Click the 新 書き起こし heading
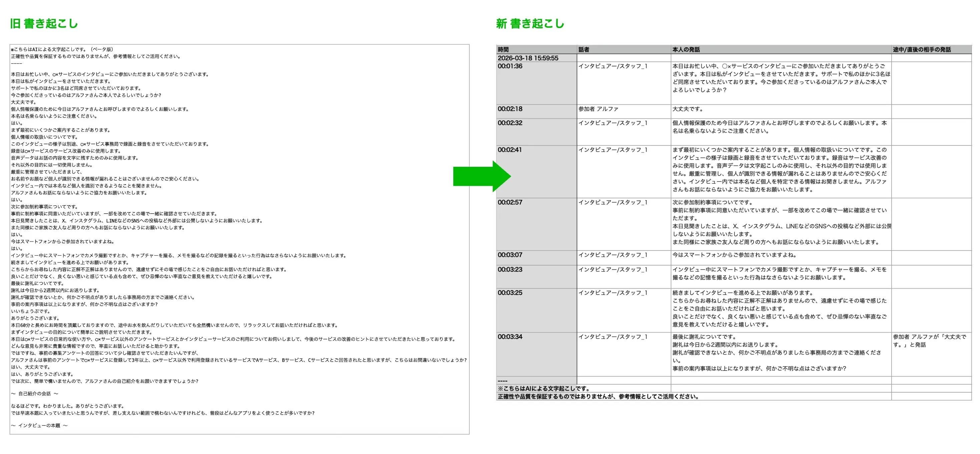This screenshot has height=454, width=980. pos(530,24)
